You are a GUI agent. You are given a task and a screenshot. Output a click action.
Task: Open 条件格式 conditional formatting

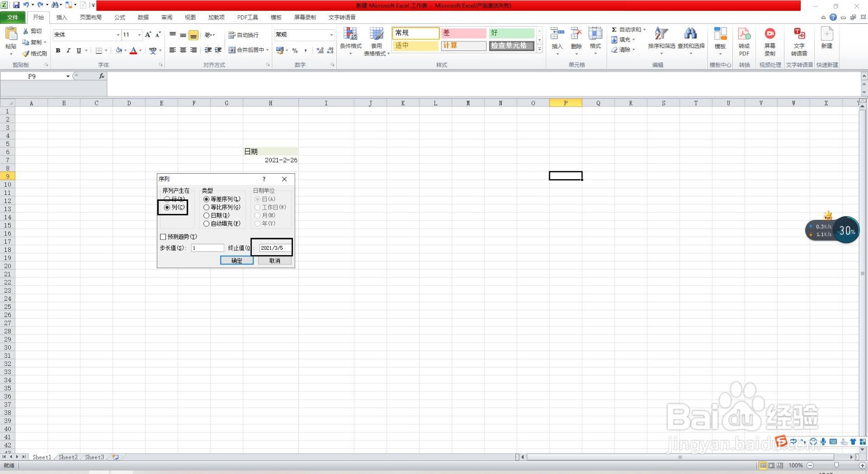pyautogui.click(x=351, y=40)
